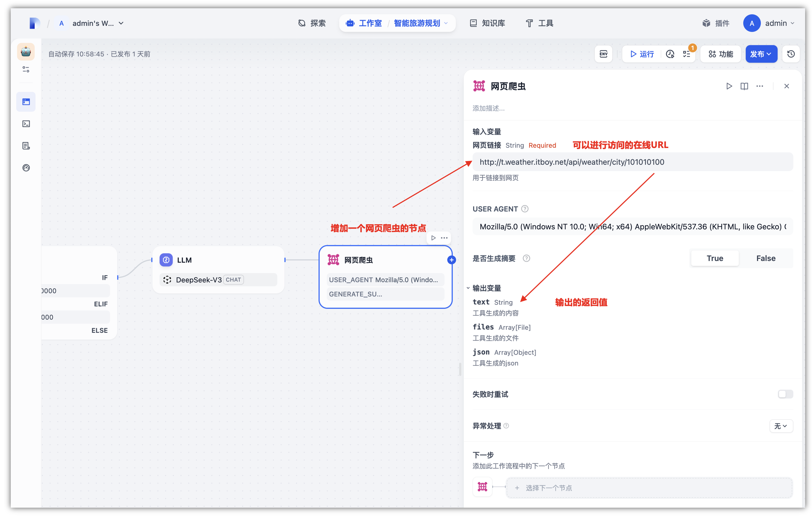
Task: Open the help book icon in panel
Action: click(x=744, y=86)
